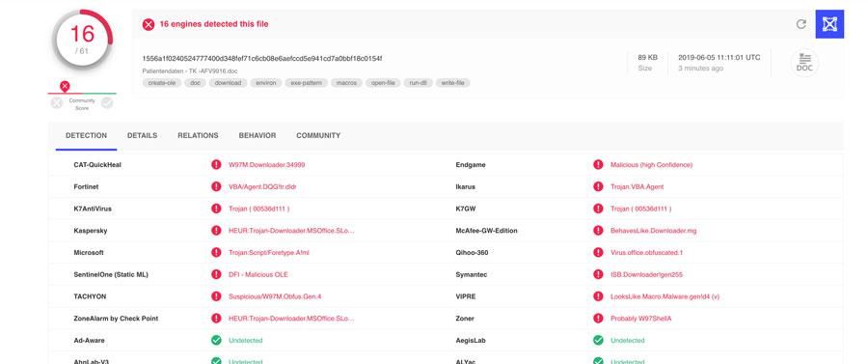Click the file hash text

coord(261,58)
